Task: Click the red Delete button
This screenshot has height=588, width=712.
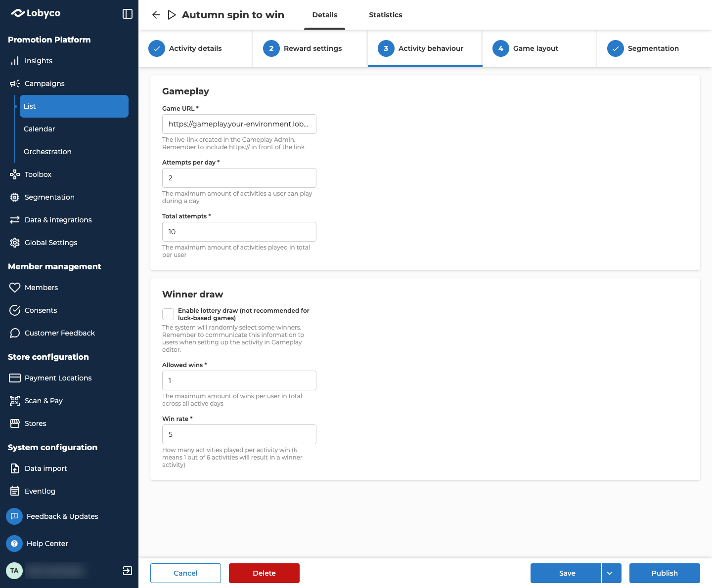Action: pyautogui.click(x=264, y=573)
